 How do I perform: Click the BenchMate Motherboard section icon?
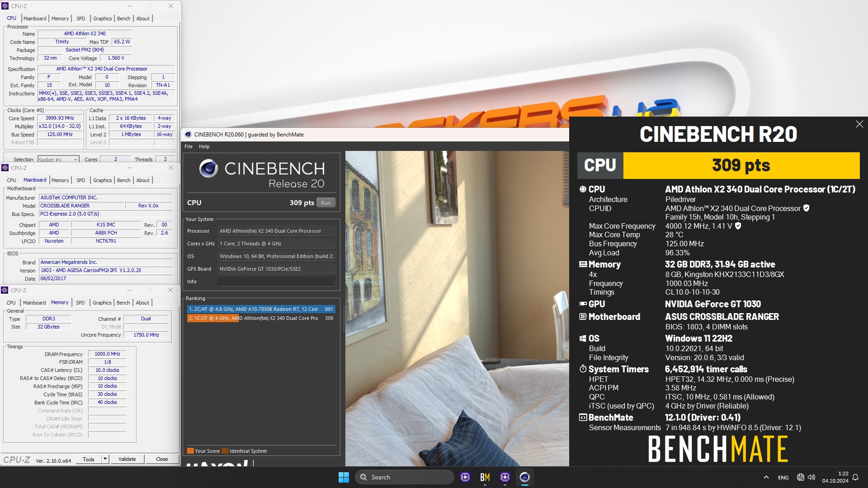(x=583, y=317)
